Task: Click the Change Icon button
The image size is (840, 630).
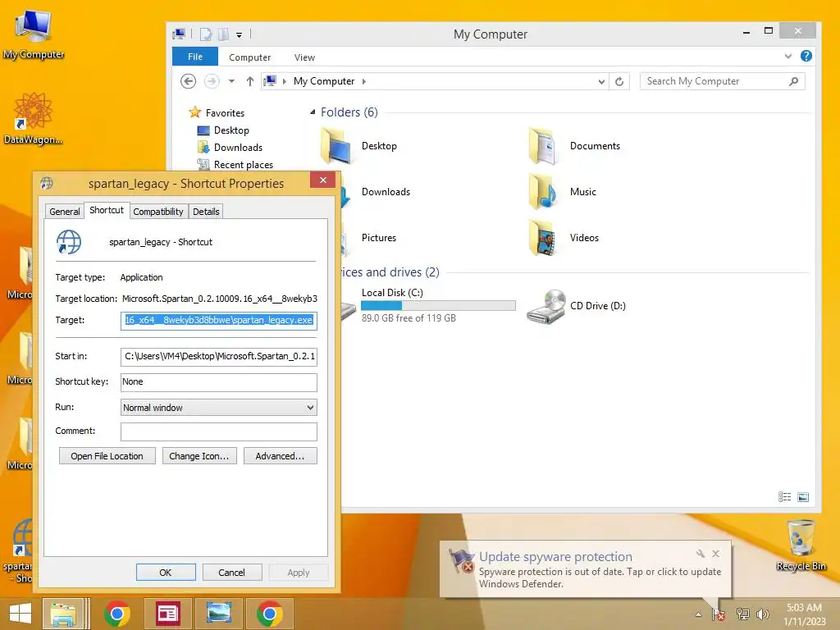Action: pos(199,456)
